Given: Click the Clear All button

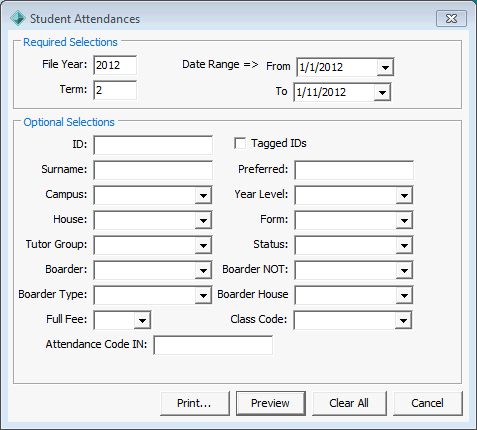Looking at the screenshot, I should click(x=349, y=403).
